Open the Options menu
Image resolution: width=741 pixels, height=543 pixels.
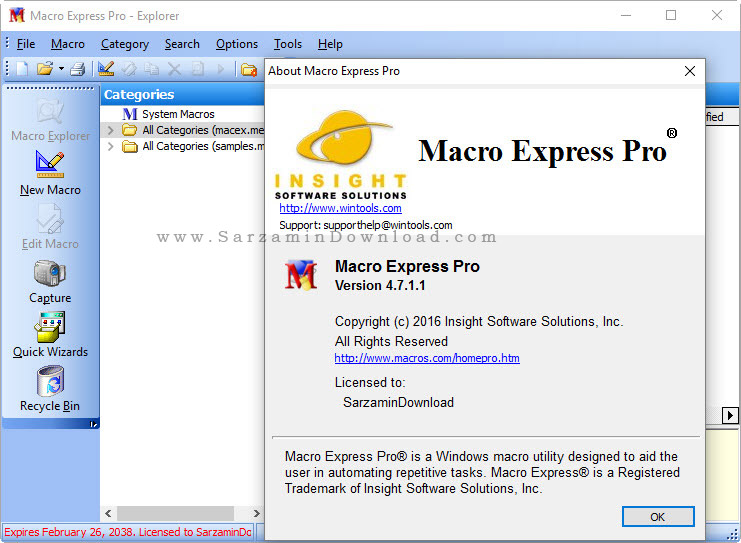237,44
